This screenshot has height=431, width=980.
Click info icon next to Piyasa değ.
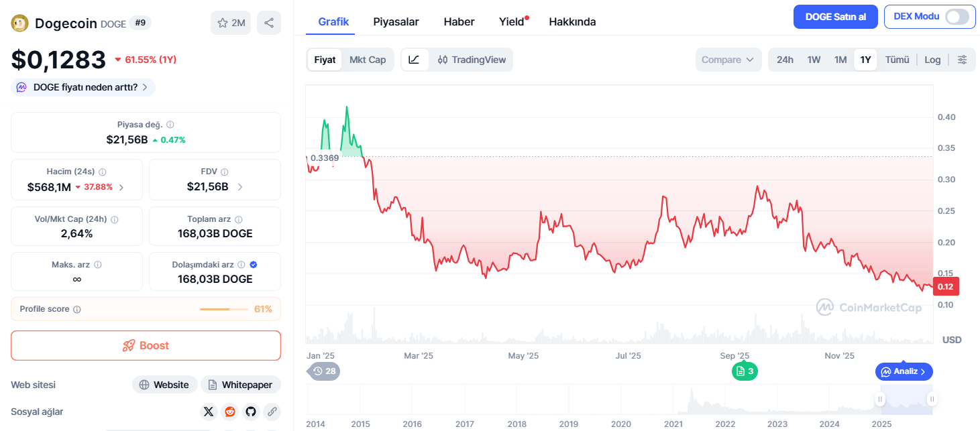point(170,125)
